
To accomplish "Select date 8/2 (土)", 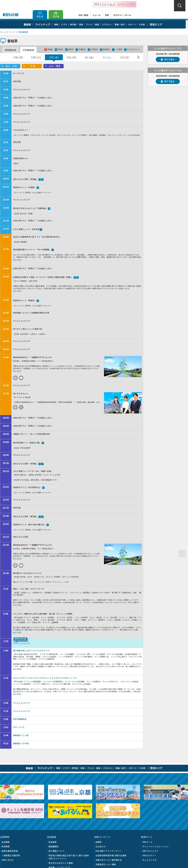I will (107, 57).
